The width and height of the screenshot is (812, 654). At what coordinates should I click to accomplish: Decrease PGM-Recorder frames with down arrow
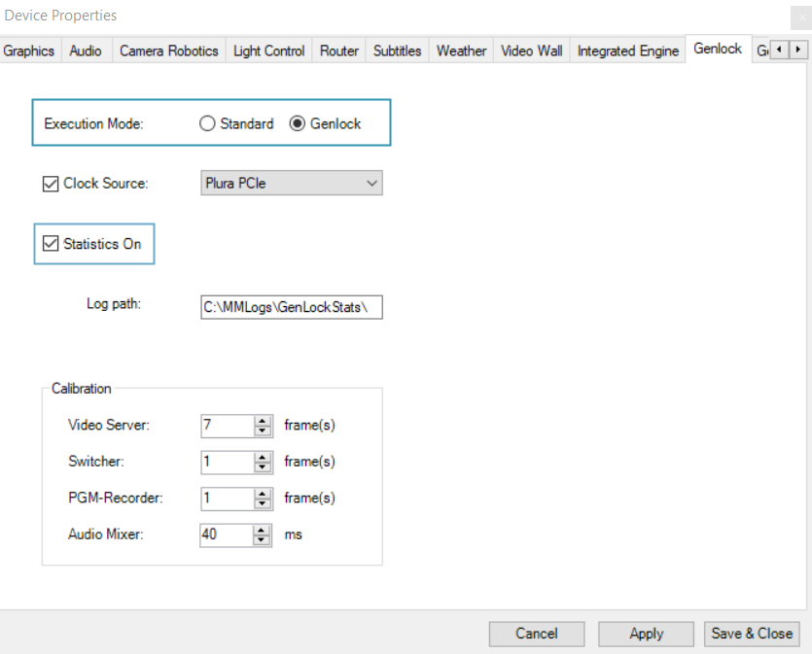262,503
